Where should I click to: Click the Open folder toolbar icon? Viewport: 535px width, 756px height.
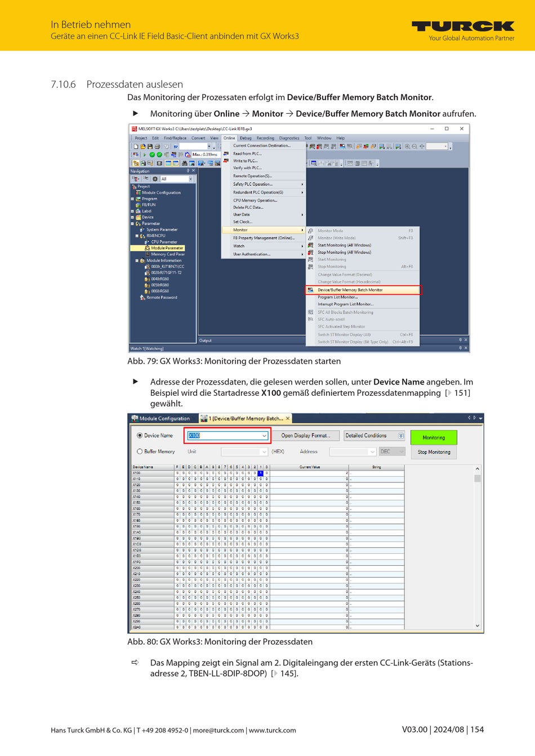[143, 146]
